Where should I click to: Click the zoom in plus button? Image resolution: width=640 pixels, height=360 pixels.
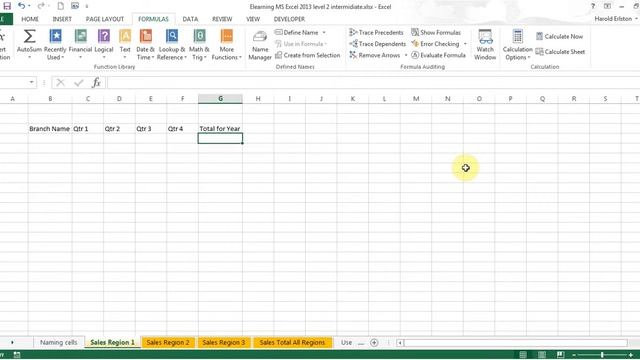tap(631, 355)
